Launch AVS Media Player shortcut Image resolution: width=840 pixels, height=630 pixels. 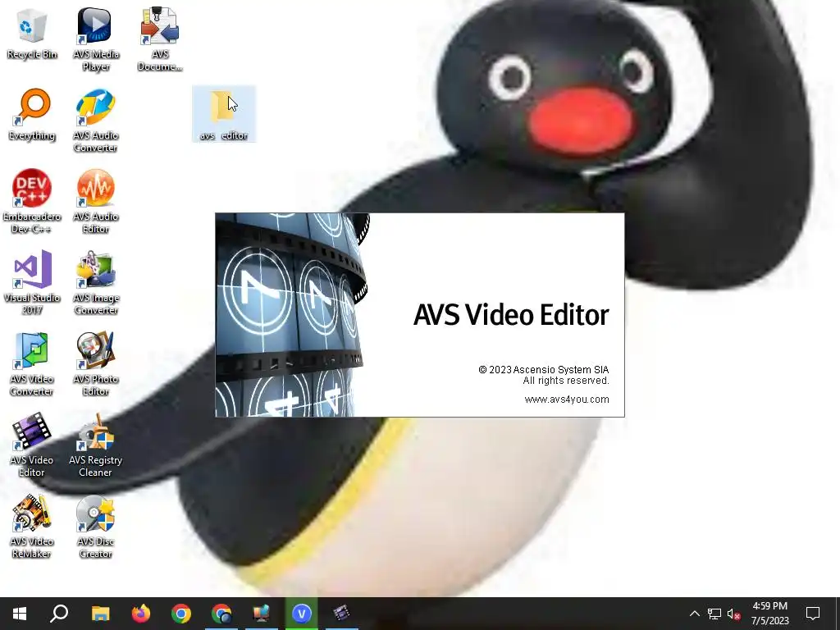point(95,39)
